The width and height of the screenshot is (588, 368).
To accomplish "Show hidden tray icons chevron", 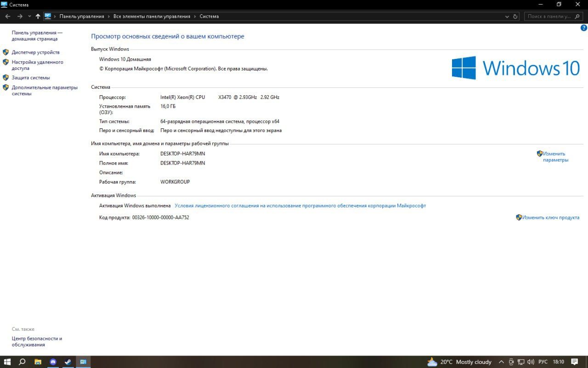I will pyautogui.click(x=501, y=362).
